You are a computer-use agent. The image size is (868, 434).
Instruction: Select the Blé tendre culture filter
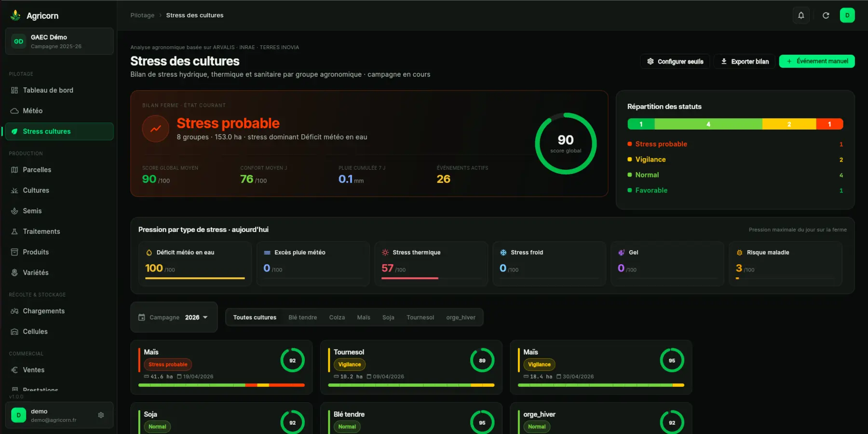pos(303,317)
